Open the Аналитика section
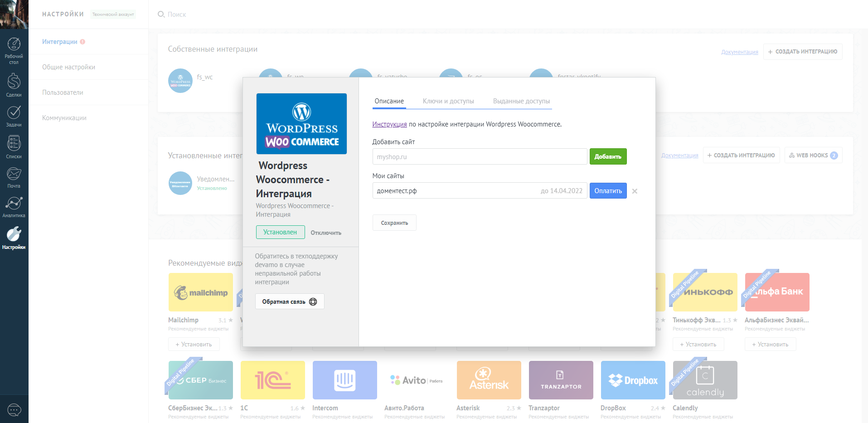 (14, 206)
